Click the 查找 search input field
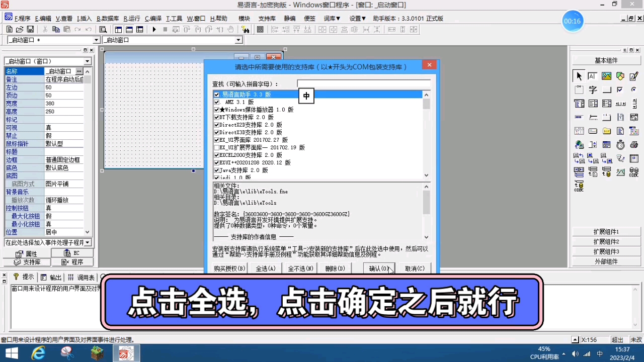 364,83
